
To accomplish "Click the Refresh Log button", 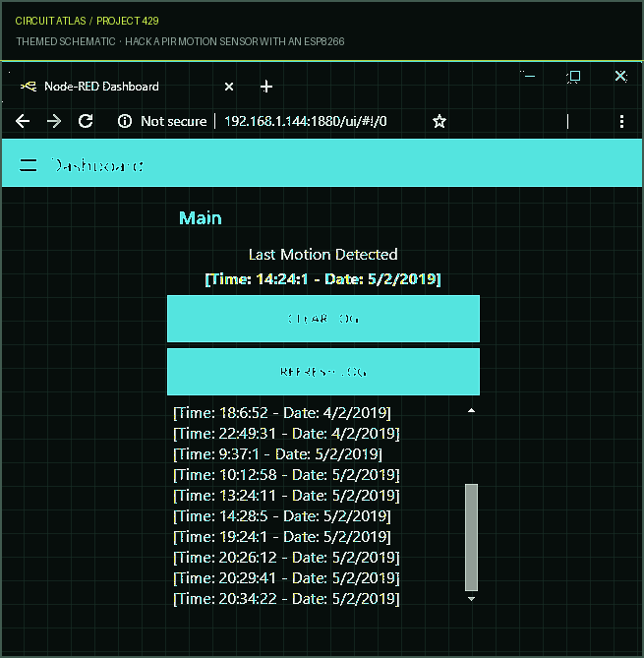I will pyautogui.click(x=323, y=372).
